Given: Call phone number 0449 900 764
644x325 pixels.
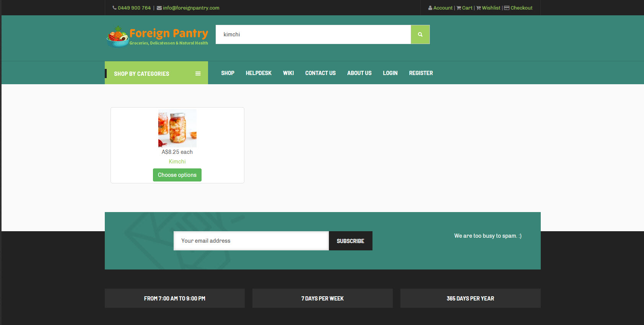Looking at the screenshot, I should tap(134, 8).
